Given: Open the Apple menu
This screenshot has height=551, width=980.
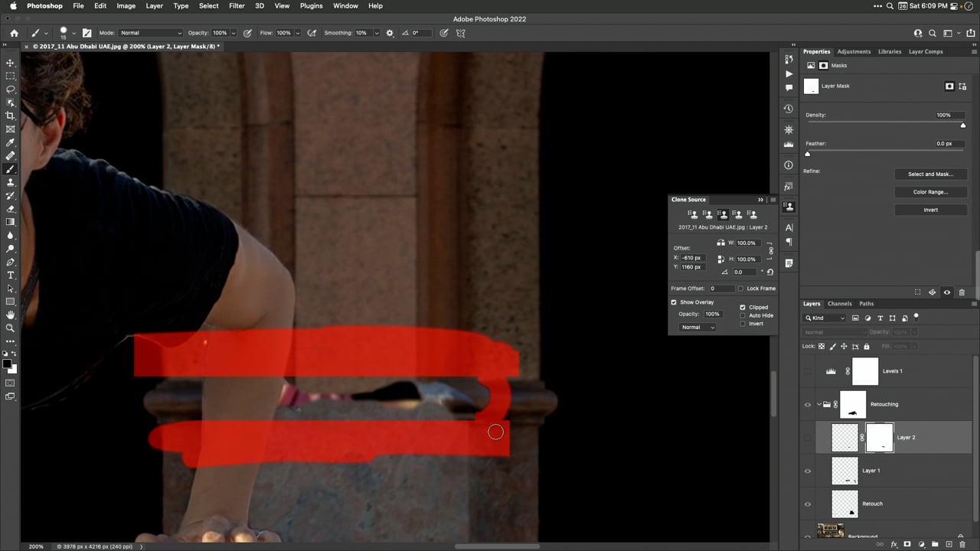Looking at the screenshot, I should [x=13, y=5].
